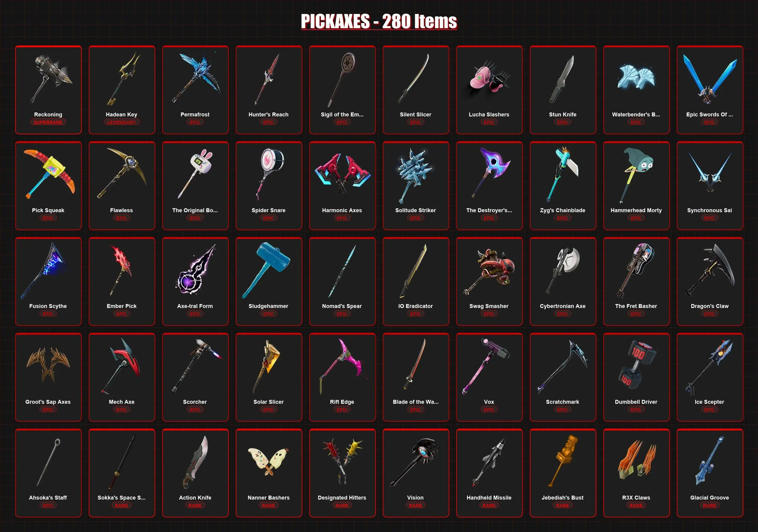Viewport: 758px width, 532px height.
Task: Click the Nanner Bashers banana icon
Action: tap(269, 462)
